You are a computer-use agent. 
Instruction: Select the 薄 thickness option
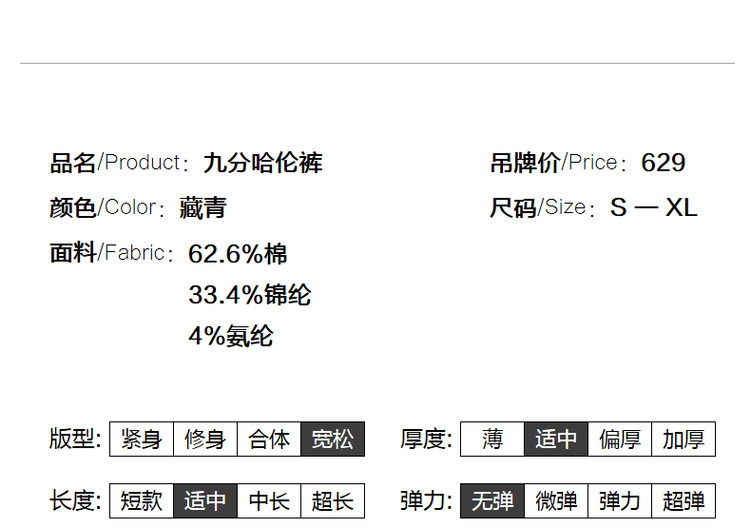pos(493,439)
